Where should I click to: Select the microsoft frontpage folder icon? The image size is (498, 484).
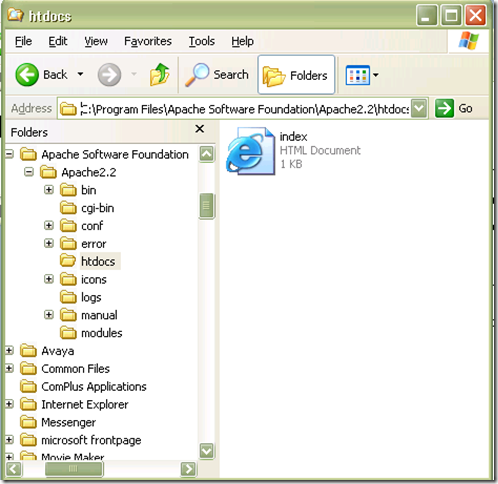click(28, 440)
